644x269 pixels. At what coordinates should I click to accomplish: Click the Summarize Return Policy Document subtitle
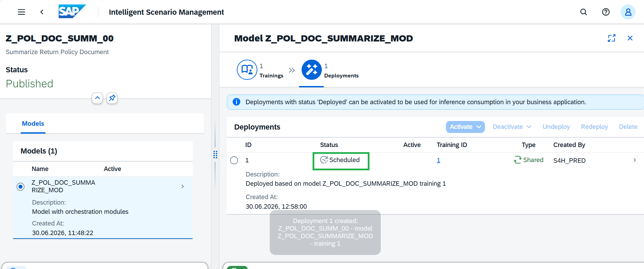[57, 52]
